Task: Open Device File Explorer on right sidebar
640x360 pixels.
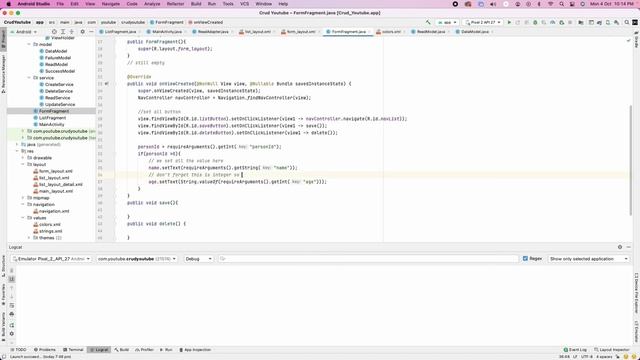Action: (636, 294)
